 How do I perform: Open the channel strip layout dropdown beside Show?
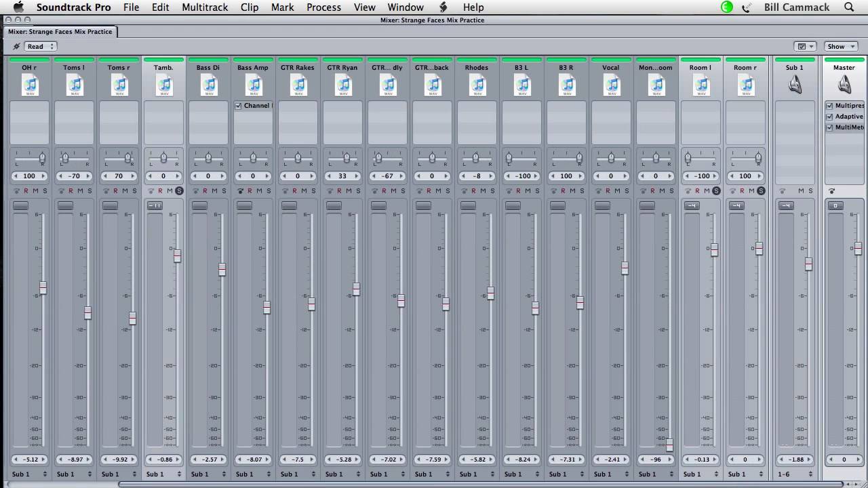point(804,47)
